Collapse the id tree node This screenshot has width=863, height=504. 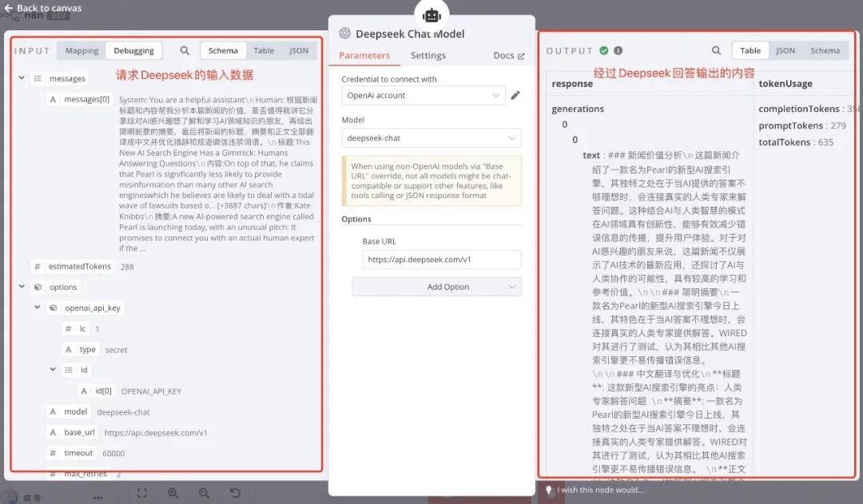pos(53,370)
